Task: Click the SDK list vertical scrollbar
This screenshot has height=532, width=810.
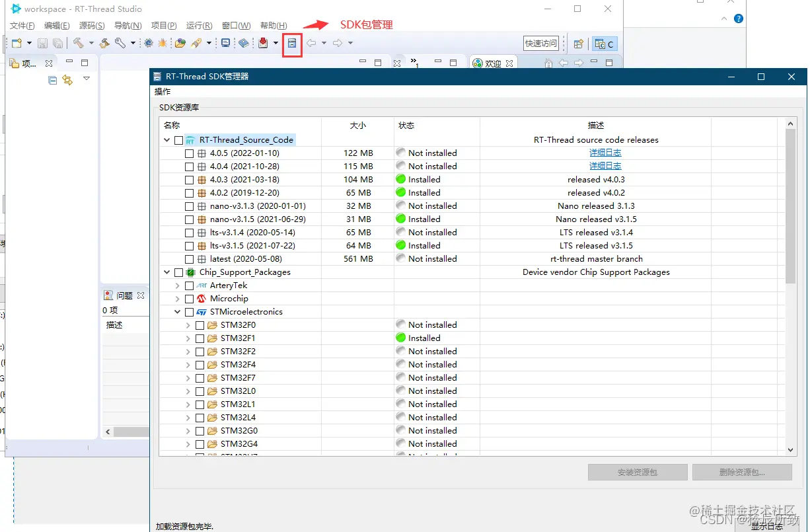Action: point(791,287)
